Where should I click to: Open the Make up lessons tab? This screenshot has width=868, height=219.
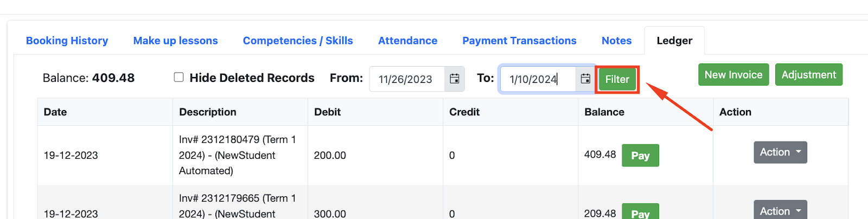tap(175, 41)
